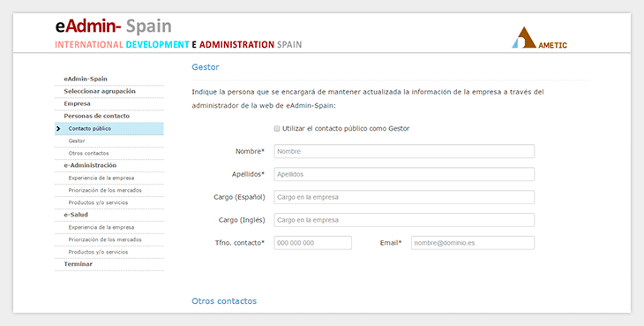Select Personas de contacto in sidebar

[96, 116]
